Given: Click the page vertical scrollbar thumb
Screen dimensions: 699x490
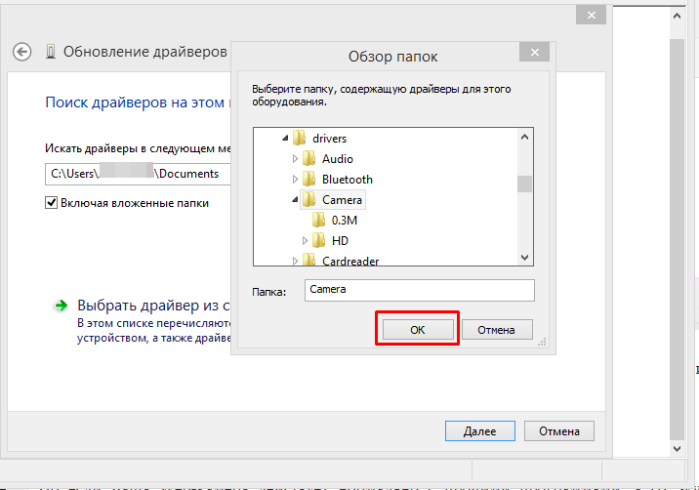Looking at the screenshot, I should [x=677, y=239].
